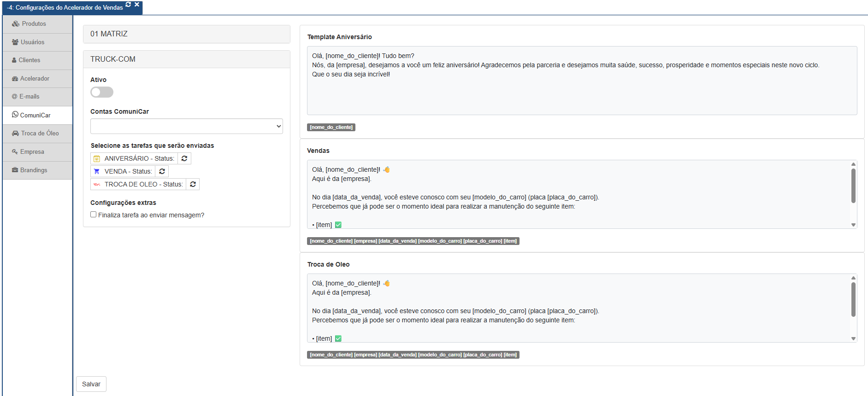Toggle the Ativo switch
868x396 pixels.
click(x=102, y=92)
